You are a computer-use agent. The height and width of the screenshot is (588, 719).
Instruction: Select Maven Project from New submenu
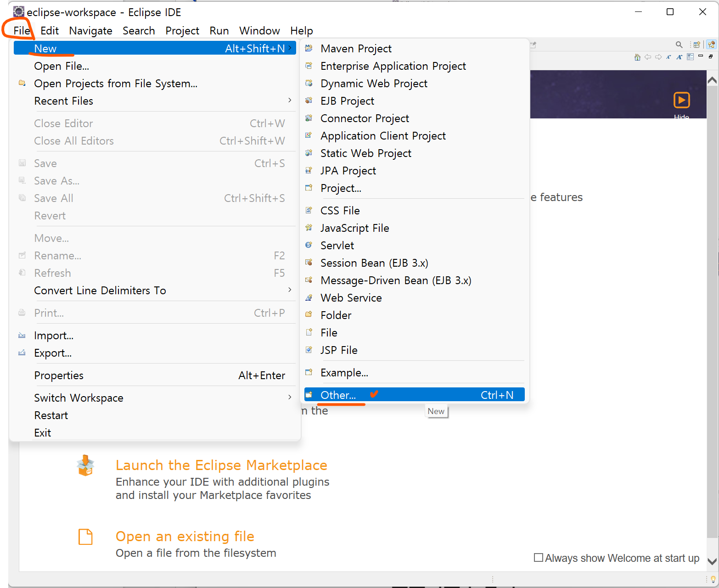pyautogui.click(x=414, y=49)
